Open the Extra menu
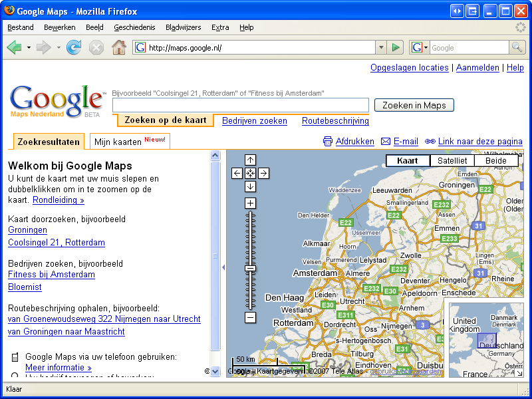This screenshot has height=399, width=532. click(220, 27)
